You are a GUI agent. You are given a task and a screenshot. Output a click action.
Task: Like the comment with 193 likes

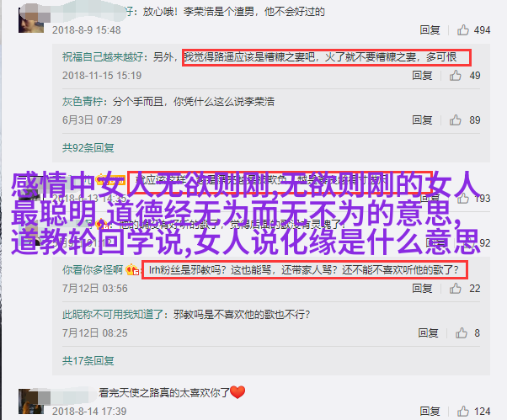(x=463, y=198)
